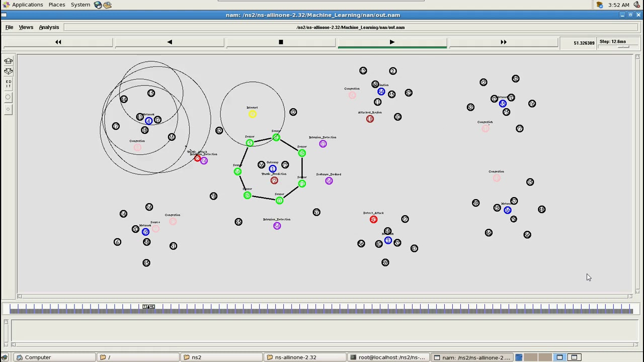Image resolution: width=644 pixels, height=362 pixels.
Task: Click black node 15 inside the circles
Action: [151, 93]
